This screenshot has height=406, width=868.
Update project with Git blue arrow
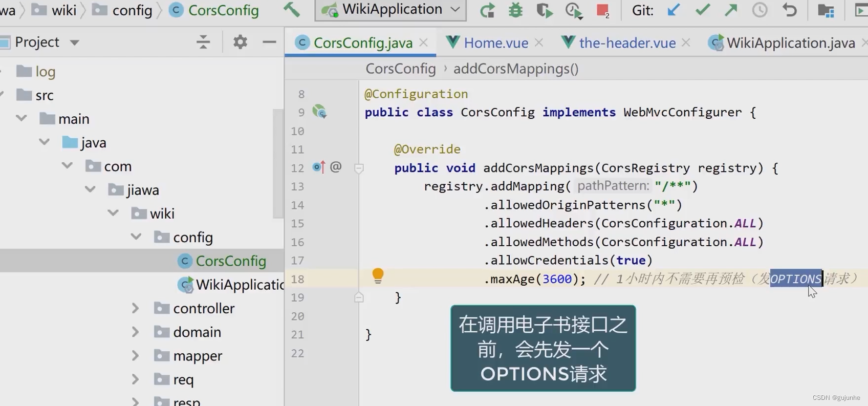[674, 10]
